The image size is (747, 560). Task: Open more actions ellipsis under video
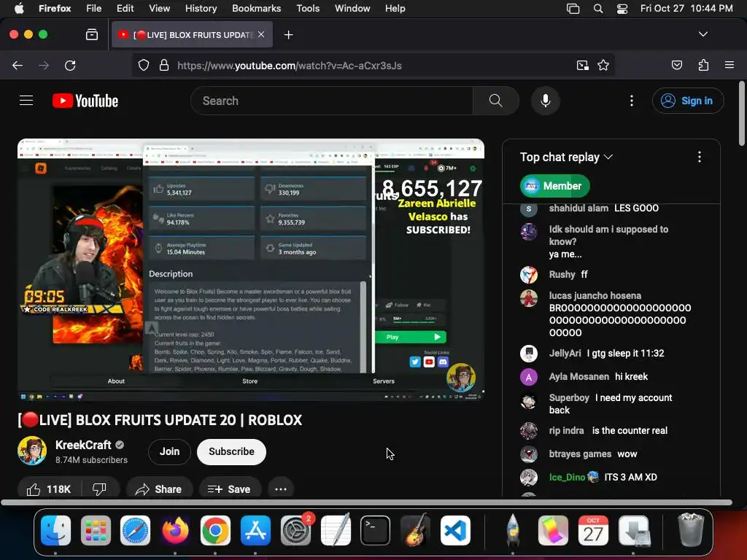tap(281, 489)
